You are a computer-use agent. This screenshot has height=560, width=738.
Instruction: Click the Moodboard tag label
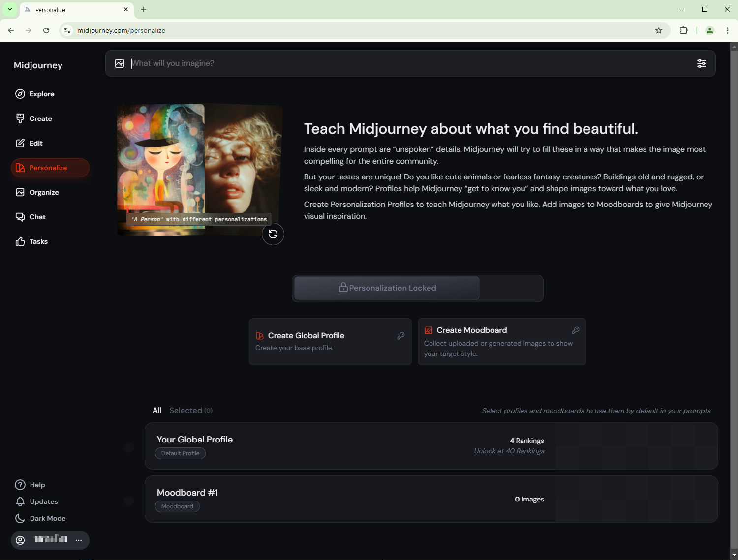point(177,506)
